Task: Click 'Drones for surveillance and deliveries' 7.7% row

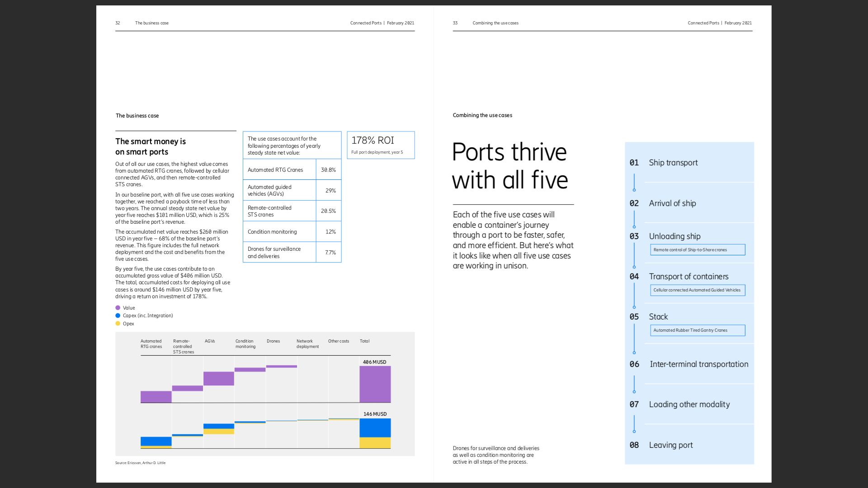Action: coord(292,252)
